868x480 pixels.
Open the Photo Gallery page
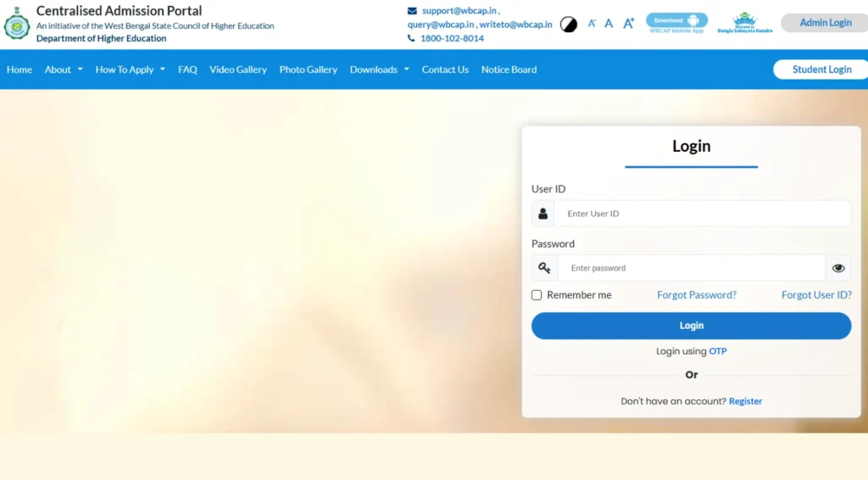pos(309,70)
